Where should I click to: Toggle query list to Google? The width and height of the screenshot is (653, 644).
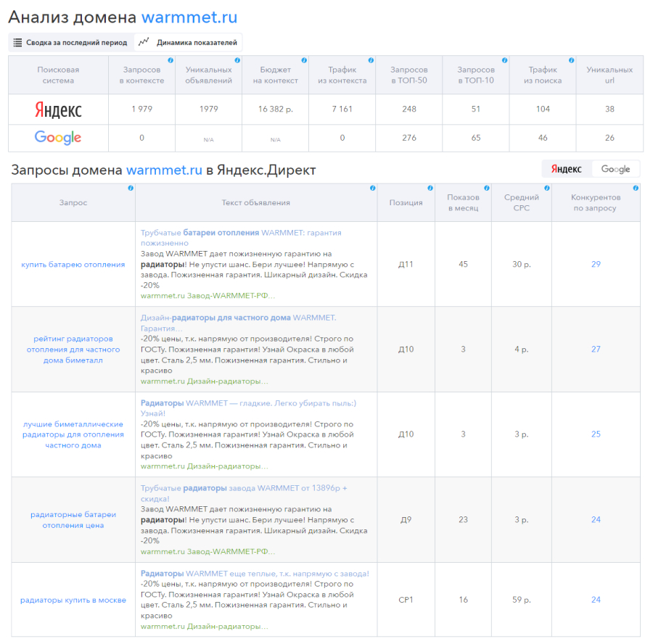615,169
